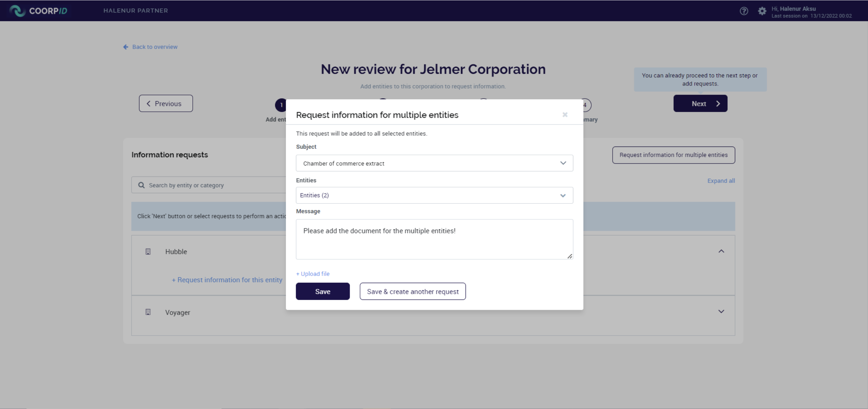
Task: Click Expand all link
Action: click(721, 181)
